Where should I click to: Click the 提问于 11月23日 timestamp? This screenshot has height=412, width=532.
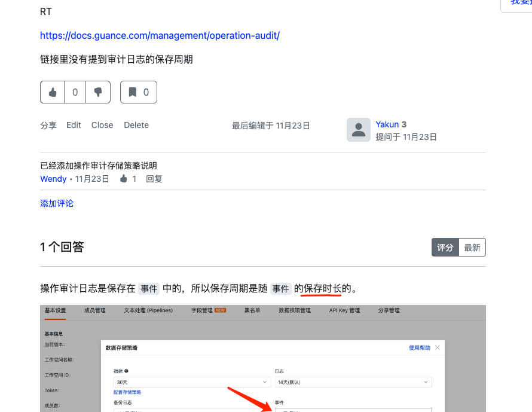point(406,137)
